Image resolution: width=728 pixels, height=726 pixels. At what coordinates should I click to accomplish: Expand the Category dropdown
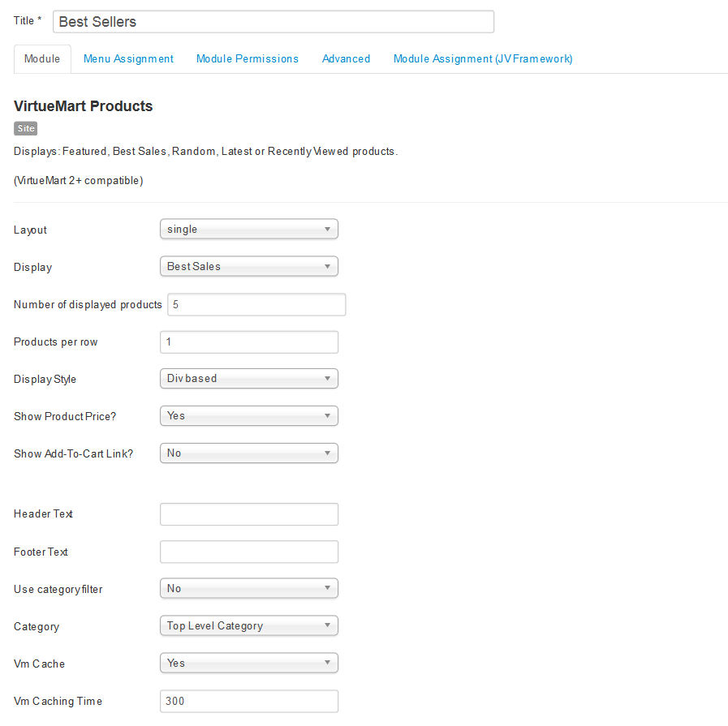click(x=249, y=625)
